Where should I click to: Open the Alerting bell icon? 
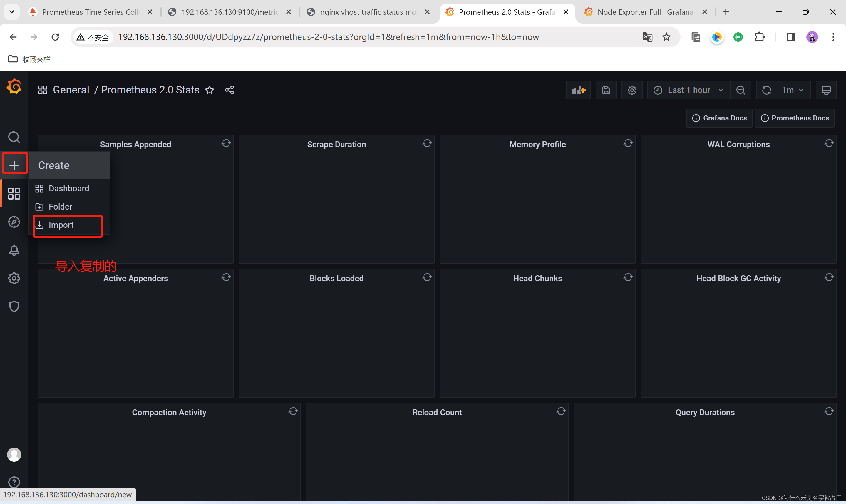(x=14, y=250)
